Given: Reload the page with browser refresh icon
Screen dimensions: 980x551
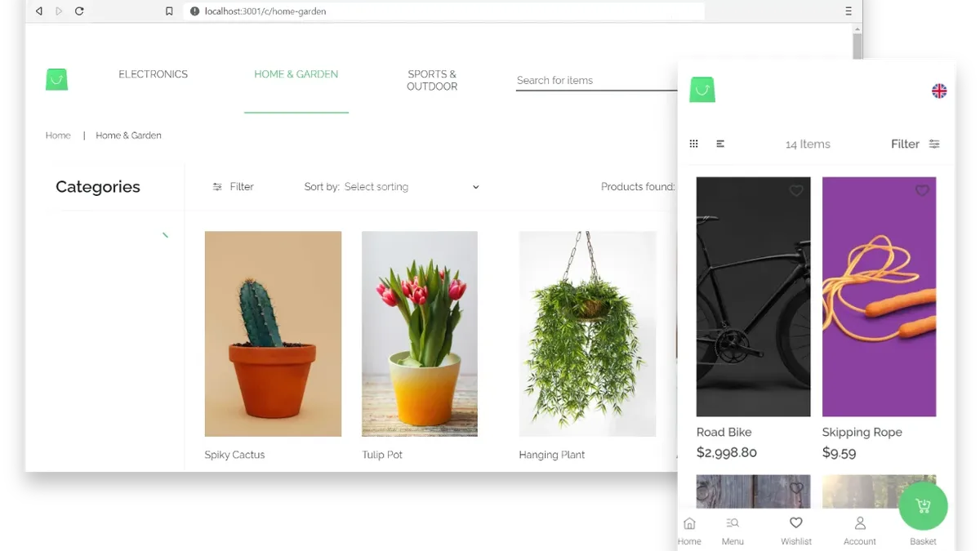Looking at the screenshot, I should [x=79, y=11].
